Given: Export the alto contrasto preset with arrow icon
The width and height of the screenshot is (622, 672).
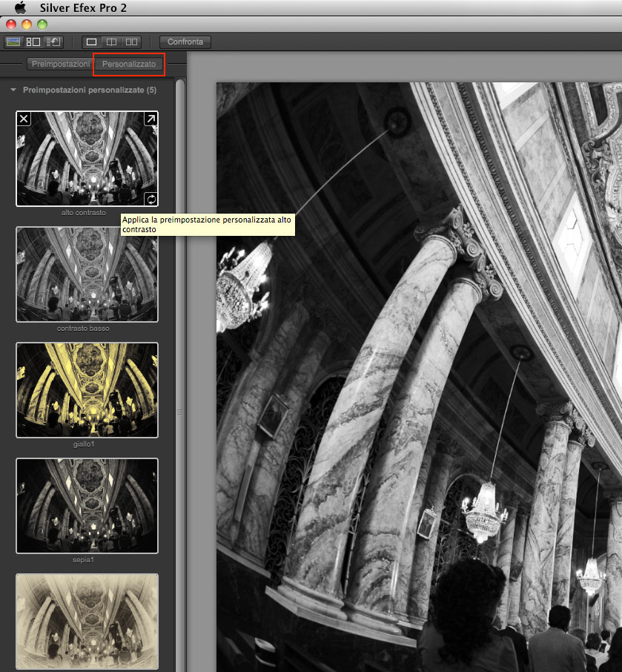Looking at the screenshot, I should tap(150, 119).
